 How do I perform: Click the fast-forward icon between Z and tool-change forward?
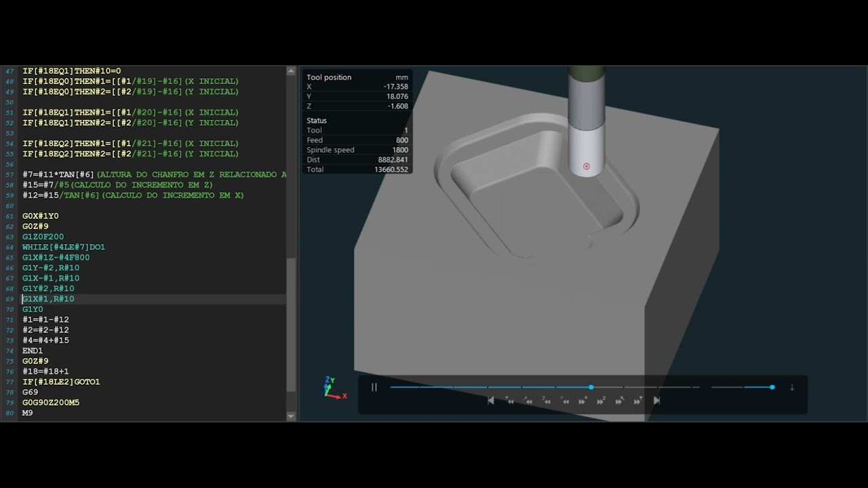point(619,401)
